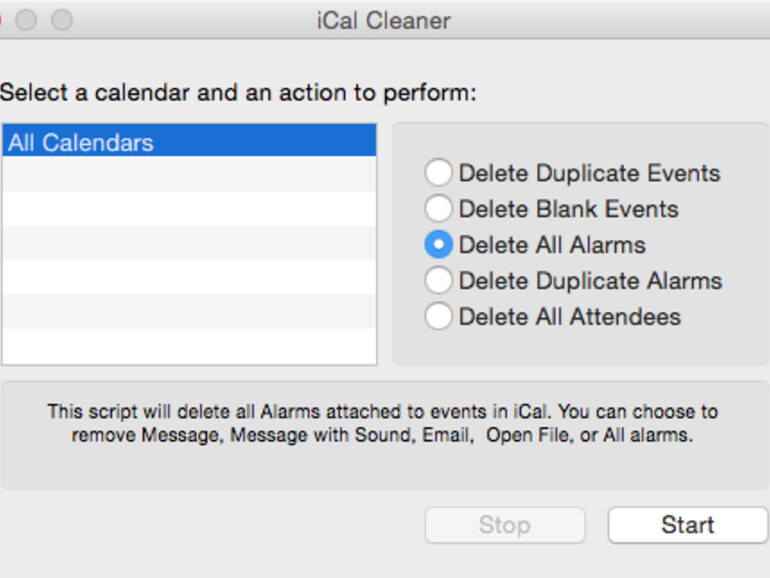The width and height of the screenshot is (770, 578).
Task: Select All Calendars in the calendar list
Action: coord(189,142)
